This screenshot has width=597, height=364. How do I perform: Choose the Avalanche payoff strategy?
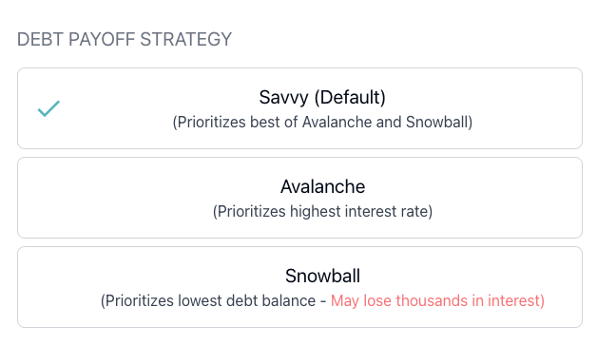[x=299, y=198]
